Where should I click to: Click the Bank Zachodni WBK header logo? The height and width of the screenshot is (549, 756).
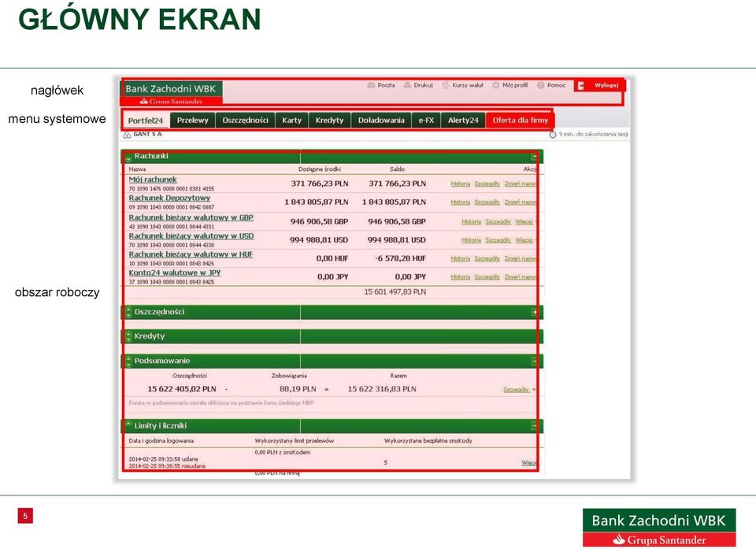tap(171, 93)
